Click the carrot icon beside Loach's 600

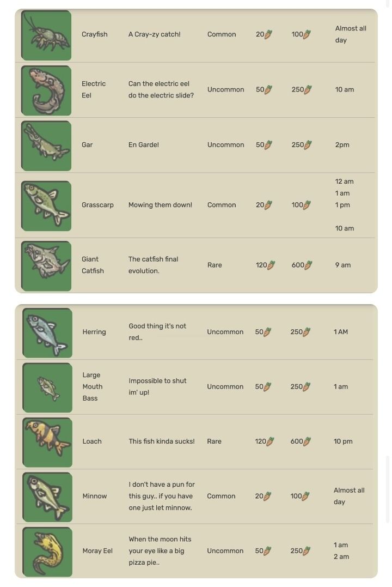[307, 441]
